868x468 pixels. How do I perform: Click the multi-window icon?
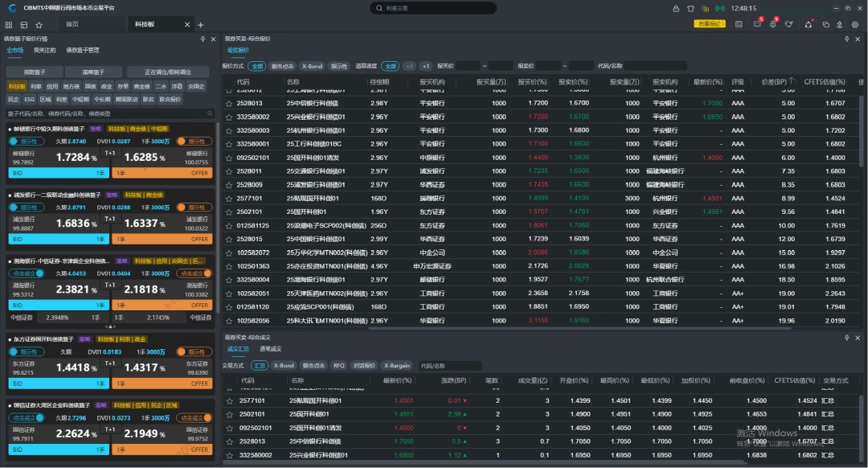click(826, 24)
